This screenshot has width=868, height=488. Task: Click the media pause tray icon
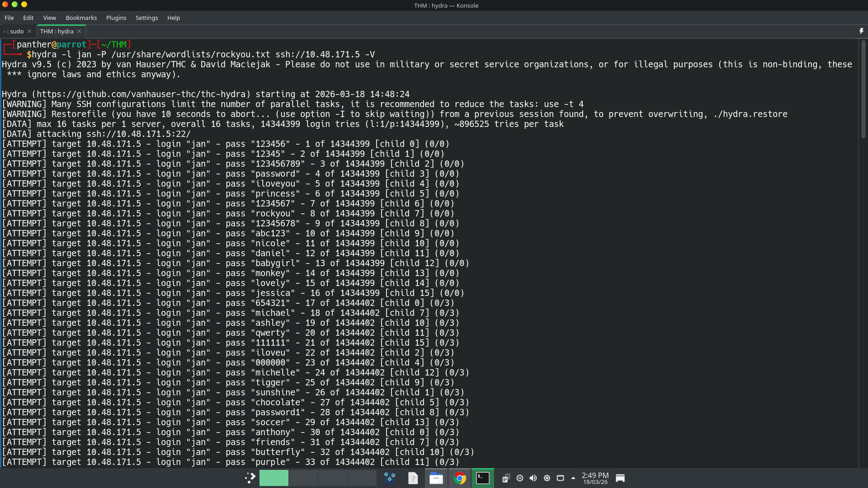[x=519, y=478]
